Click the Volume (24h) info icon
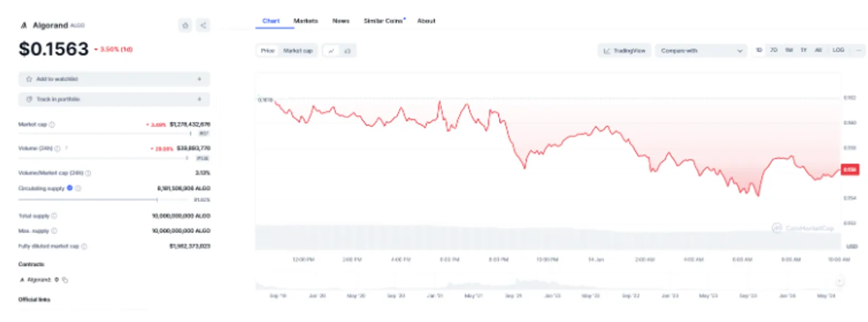868x322 pixels. (58, 148)
